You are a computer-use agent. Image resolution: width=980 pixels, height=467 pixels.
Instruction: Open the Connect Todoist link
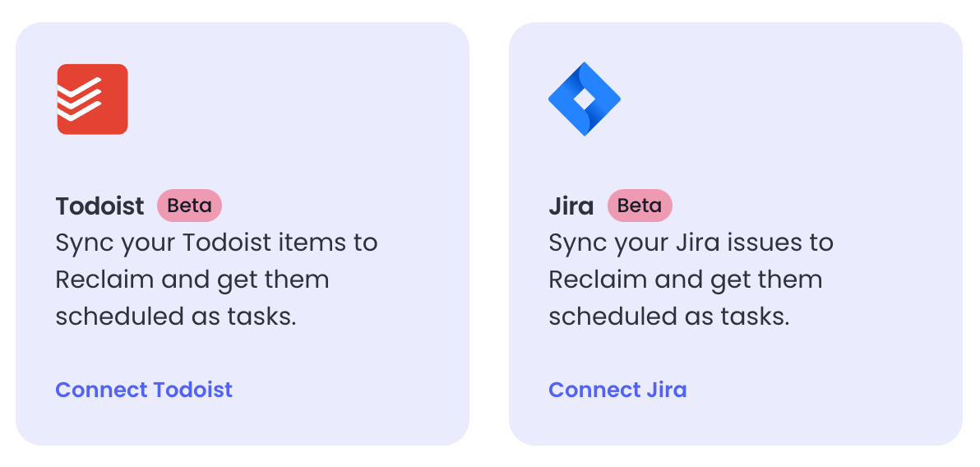(x=144, y=390)
